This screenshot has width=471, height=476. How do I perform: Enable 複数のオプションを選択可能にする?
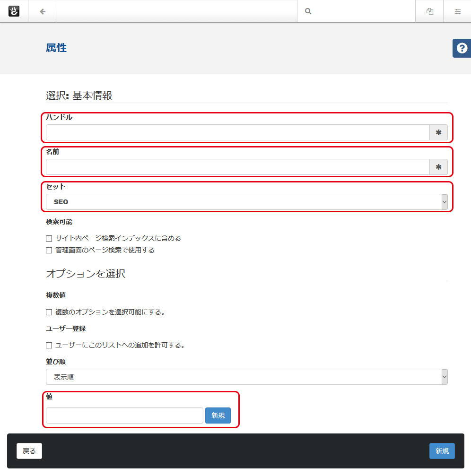[49, 312]
